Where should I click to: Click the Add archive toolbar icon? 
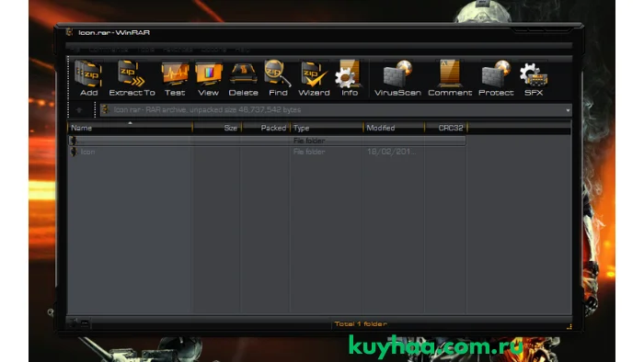[88, 78]
